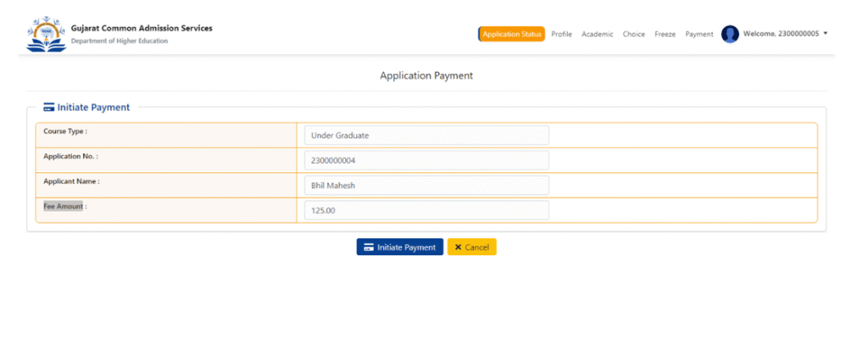Screen dimensions: 868x338
Task: Click the Gujarat Common Admission Services title text
Action: pyautogui.click(x=142, y=28)
